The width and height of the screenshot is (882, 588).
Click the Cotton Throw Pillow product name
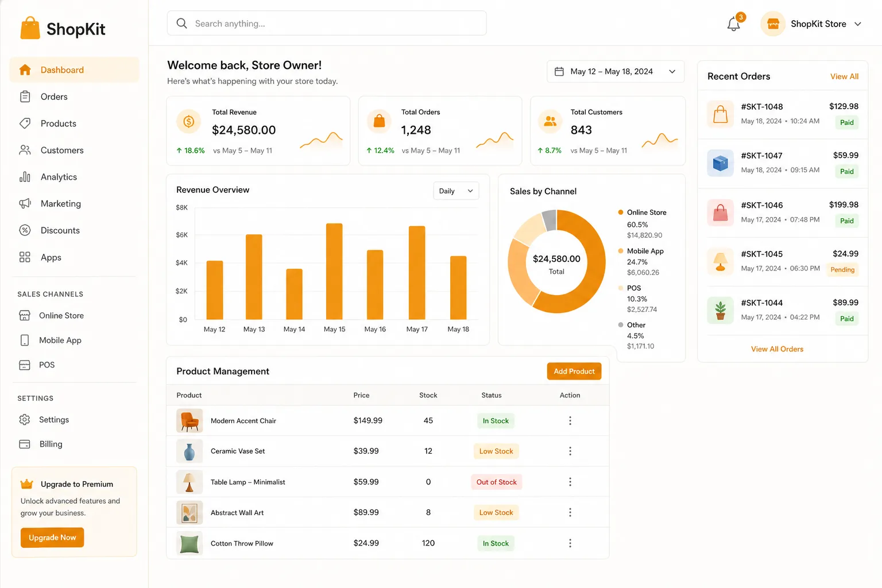click(x=242, y=544)
